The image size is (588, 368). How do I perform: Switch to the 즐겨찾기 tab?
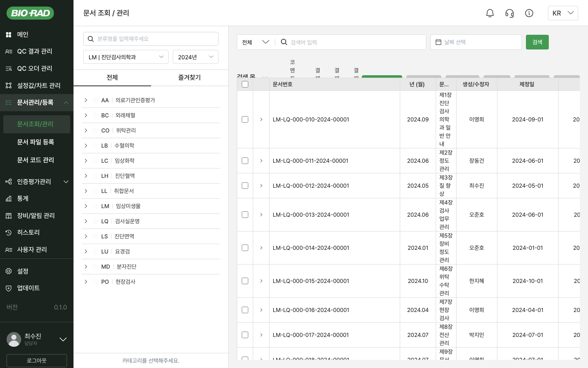189,78
